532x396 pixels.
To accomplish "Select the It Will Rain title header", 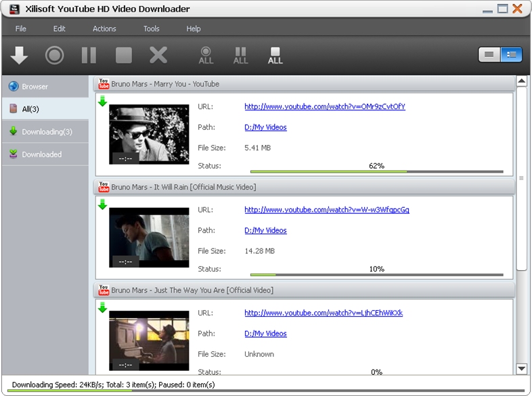I will (x=304, y=187).
